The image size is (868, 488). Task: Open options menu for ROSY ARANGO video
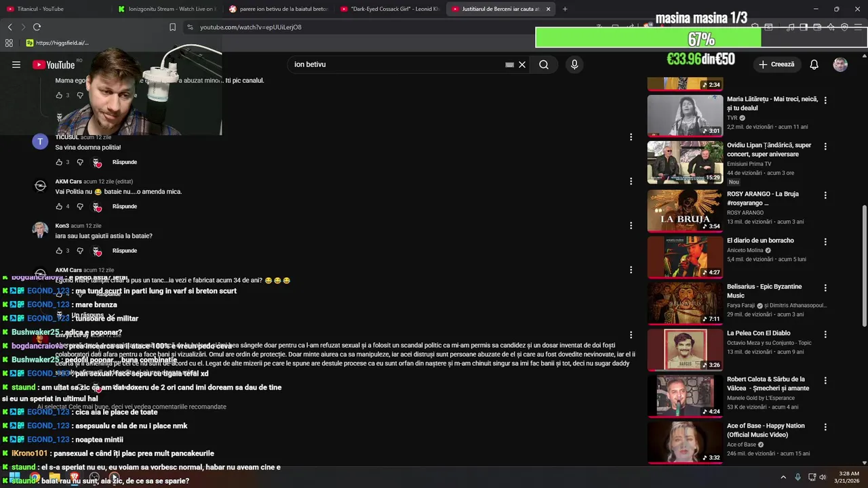pyautogui.click(x=825, y=195)
